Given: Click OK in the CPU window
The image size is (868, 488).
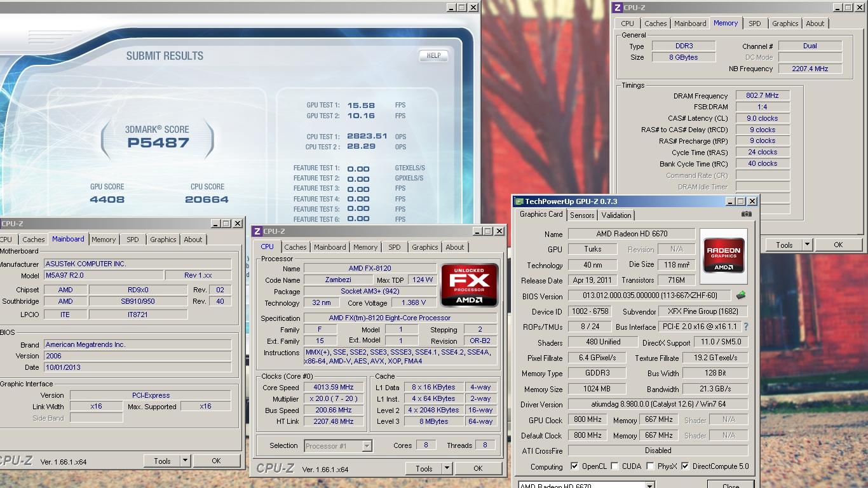Looking at the screenshot, I should [478, 468].
